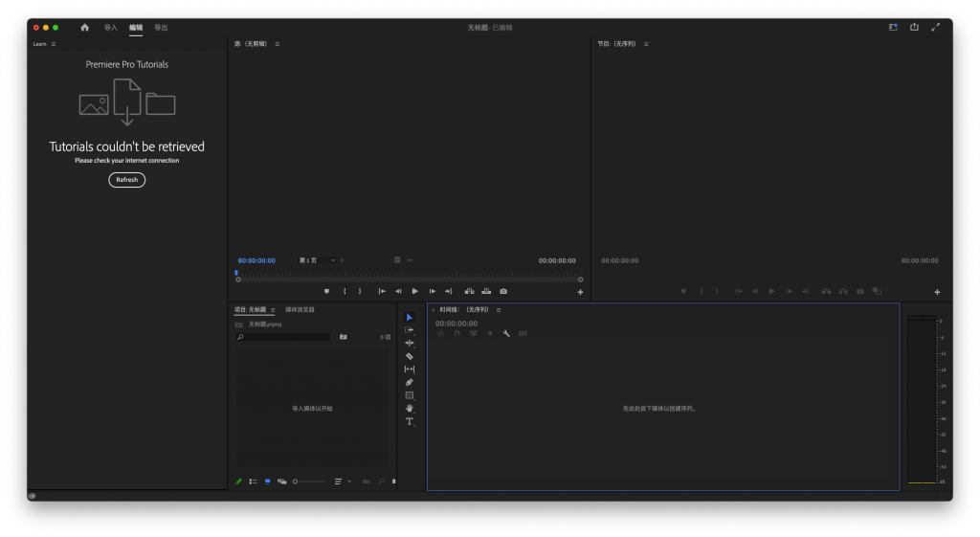Viewport: 980px width, 537px height.
Task: Select the Ripple Edit tool
Action: pyautogui.click(x=410, y=344)
